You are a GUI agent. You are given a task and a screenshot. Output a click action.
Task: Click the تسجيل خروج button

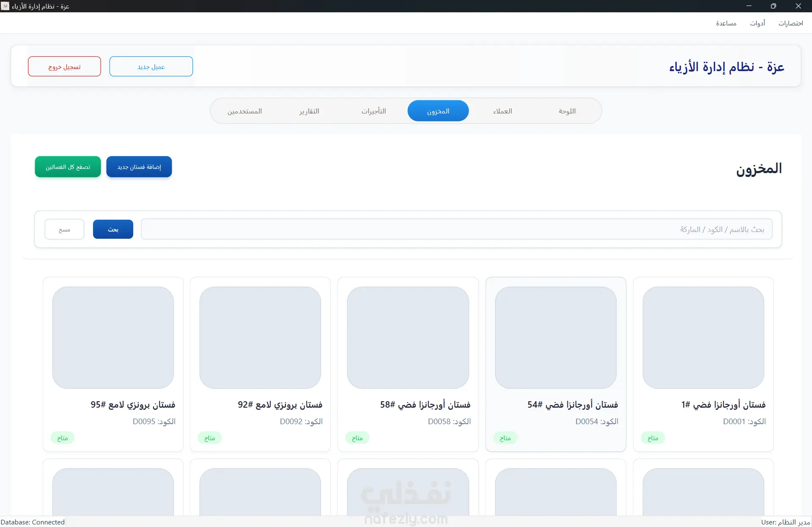point(64,67)
